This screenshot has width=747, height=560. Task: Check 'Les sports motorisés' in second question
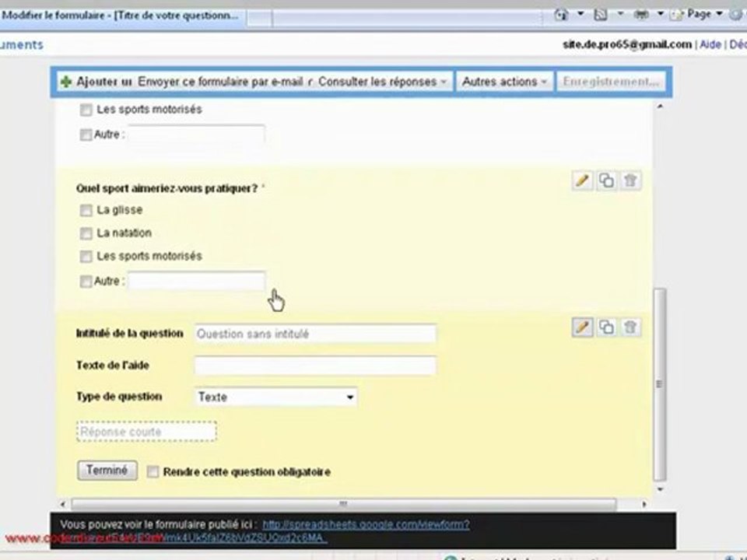[x=86, y=256]
